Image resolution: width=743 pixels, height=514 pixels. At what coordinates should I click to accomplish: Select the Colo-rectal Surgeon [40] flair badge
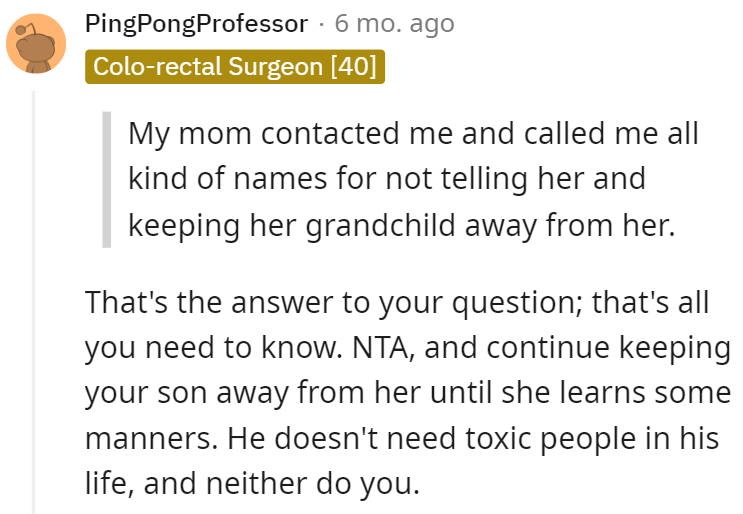coord(235,67)
